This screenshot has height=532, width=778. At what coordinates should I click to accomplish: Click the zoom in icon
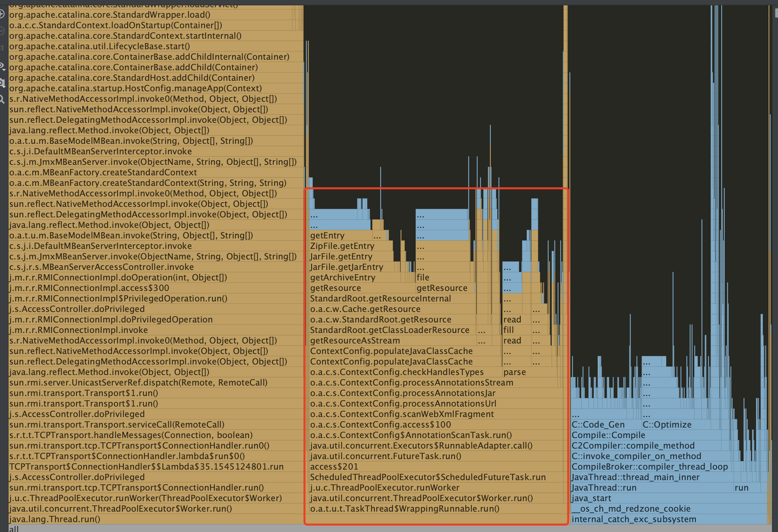click(x=2, y=14)
